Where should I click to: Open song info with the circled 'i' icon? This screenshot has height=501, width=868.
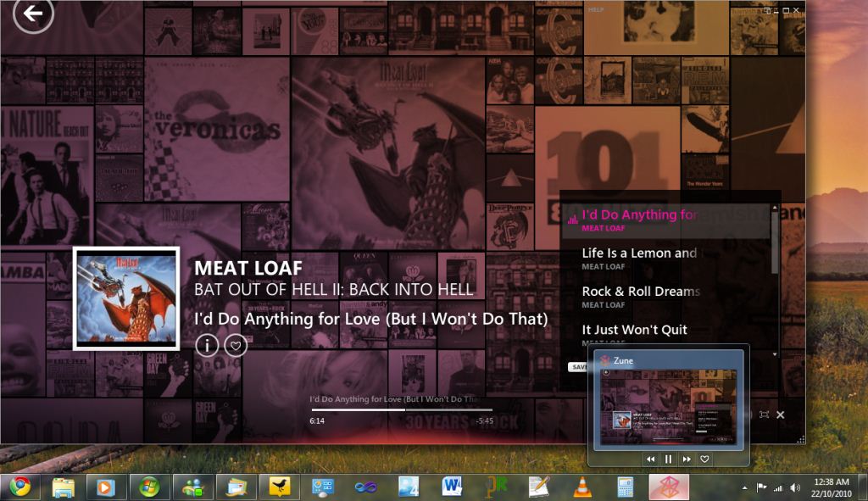click(x=207, y=345)
